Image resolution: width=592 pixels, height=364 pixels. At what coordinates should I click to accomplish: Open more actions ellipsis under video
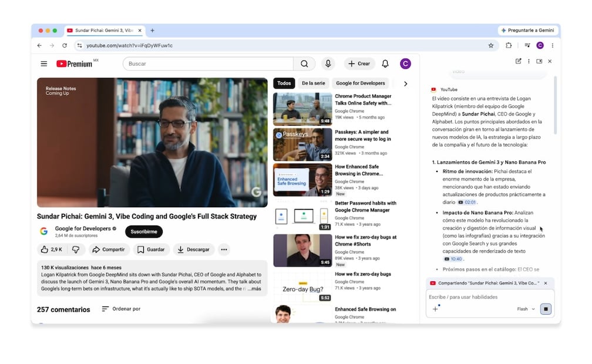point(224,250)
